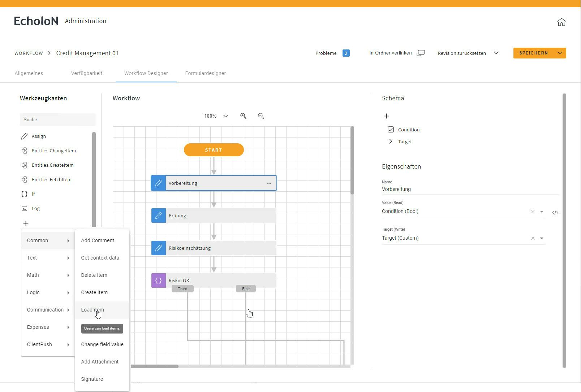581x392 pixels.
Task: Choose Add Attachment from the submenu
Action: (102, 362)
